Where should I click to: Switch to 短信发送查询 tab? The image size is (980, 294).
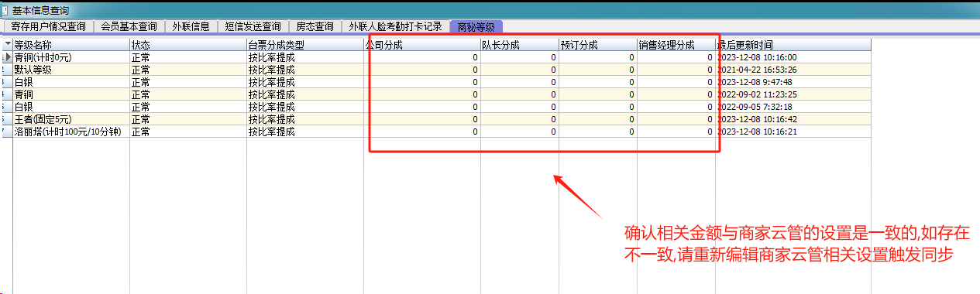[x=253, y=26]
